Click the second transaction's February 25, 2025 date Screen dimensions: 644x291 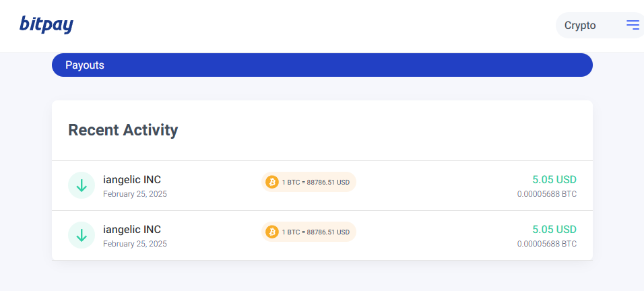135,244
